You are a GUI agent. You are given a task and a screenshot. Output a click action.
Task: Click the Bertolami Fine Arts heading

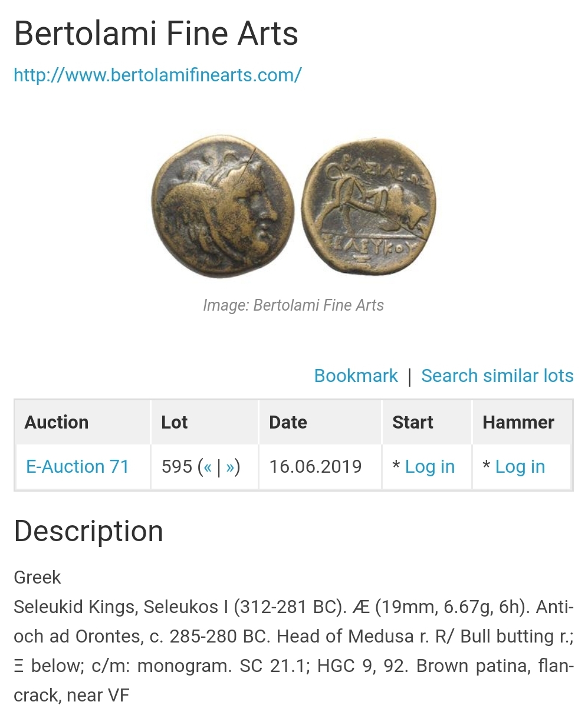pyautogui.click(x=156, y=34)
